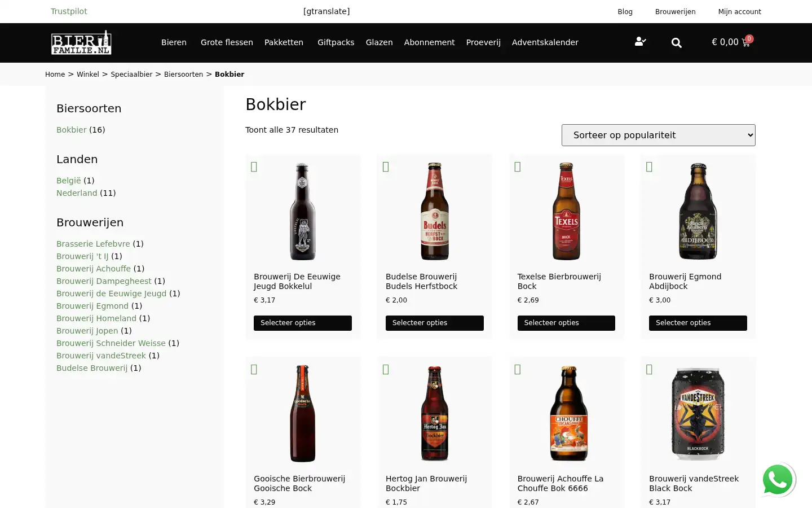Open 'Texelse Bierbrouwerij Bock' product title

(559, 281)
